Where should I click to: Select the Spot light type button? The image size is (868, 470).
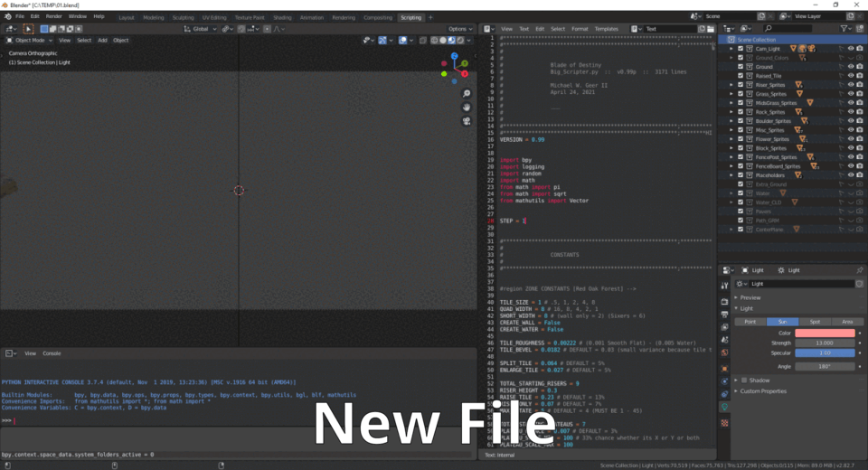(x=815, y=322)
